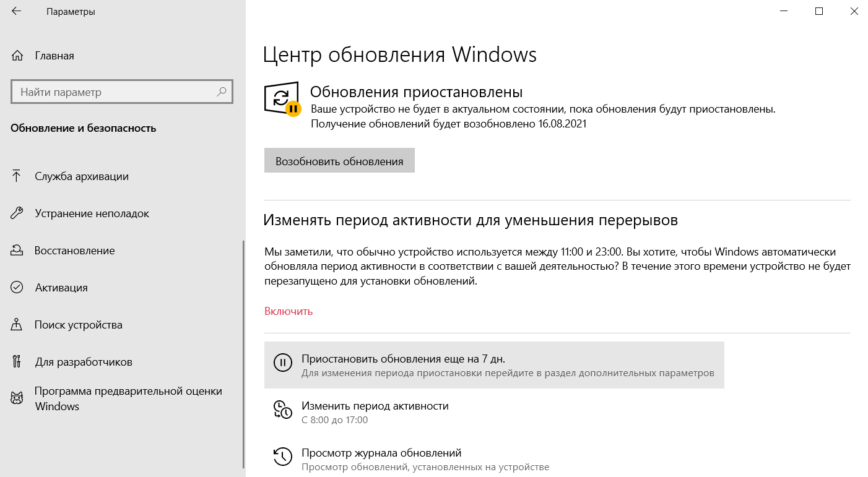Click the Восстановление recovery icon
Viewport: 868px width, 477px height.
pyautogui.click(x=17, y=251)
